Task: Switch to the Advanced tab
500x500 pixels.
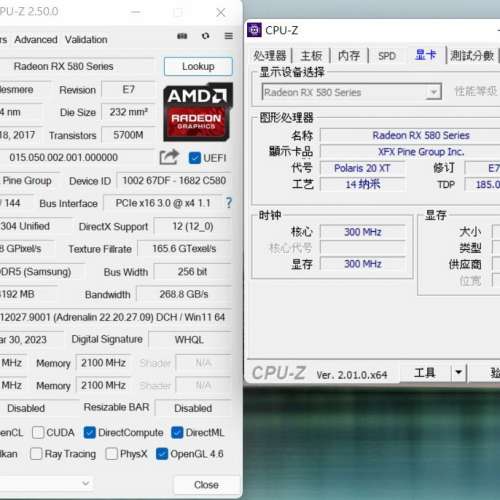Action: (x=36, y=40)
